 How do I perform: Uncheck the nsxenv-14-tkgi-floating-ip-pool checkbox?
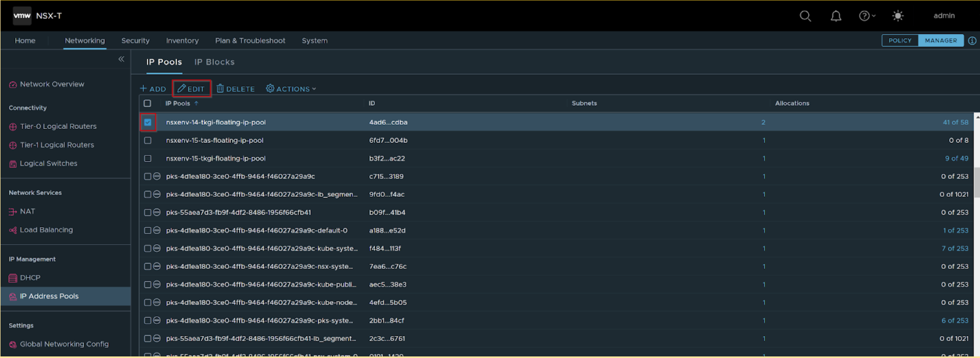click(148, 122)
